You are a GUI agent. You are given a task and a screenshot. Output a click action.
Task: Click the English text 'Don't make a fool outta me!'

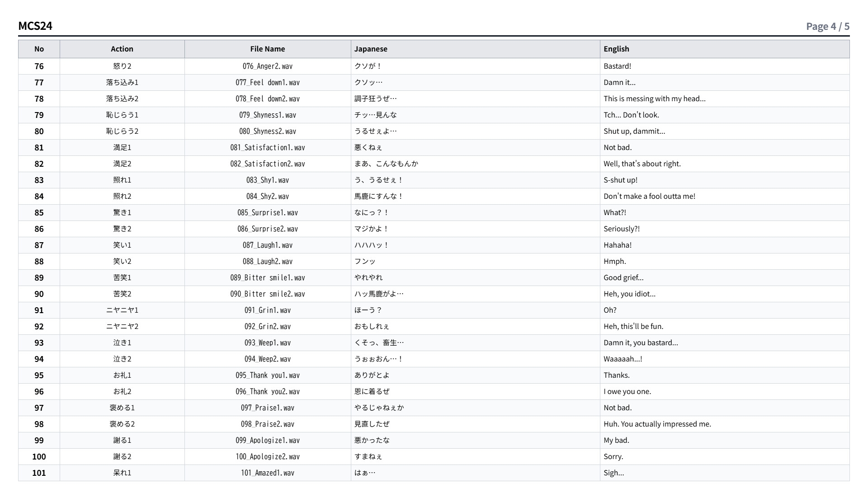coord(650,196)
